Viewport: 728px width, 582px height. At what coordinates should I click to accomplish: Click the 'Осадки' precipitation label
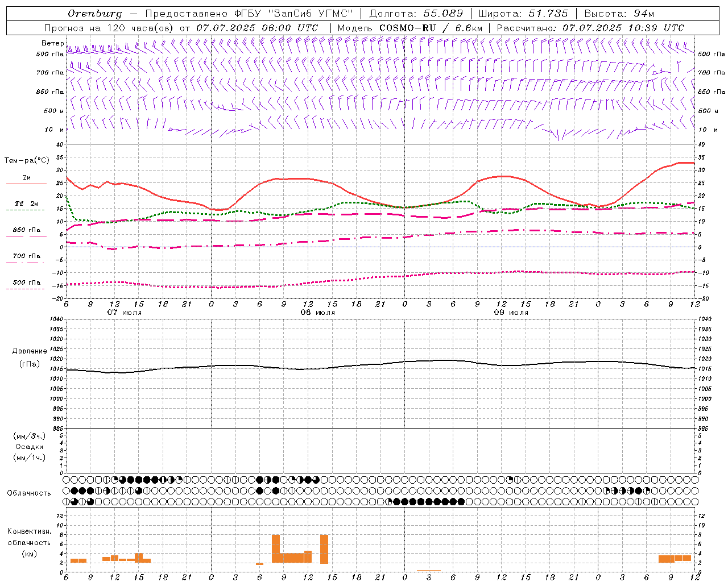tap(30, 447)
